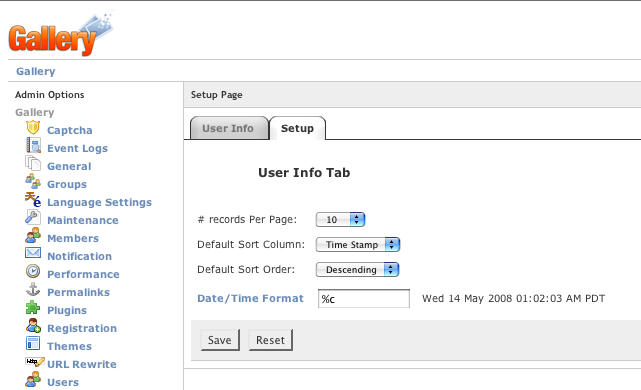Open the Members link
The image size is (641, 390).
point(73,238)
